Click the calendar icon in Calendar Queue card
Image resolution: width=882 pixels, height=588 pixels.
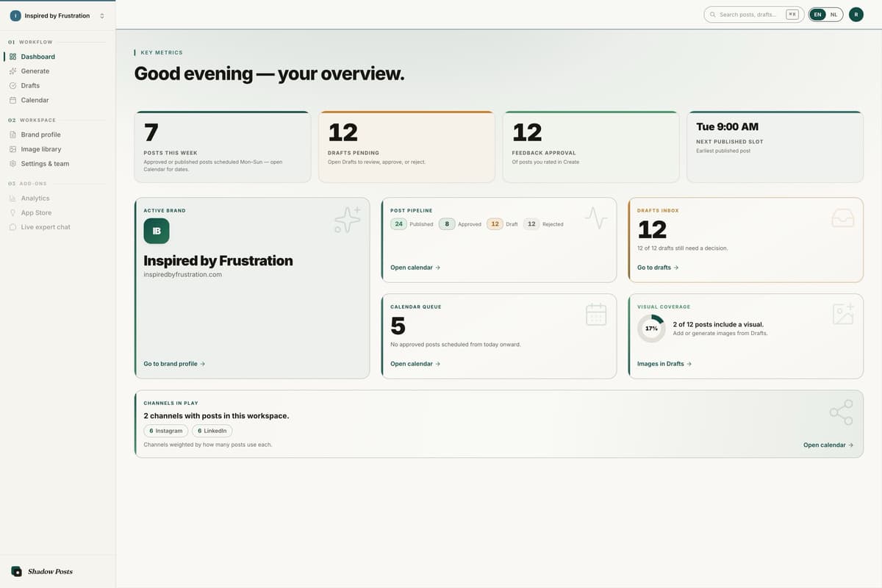click(x=596, y=314)
